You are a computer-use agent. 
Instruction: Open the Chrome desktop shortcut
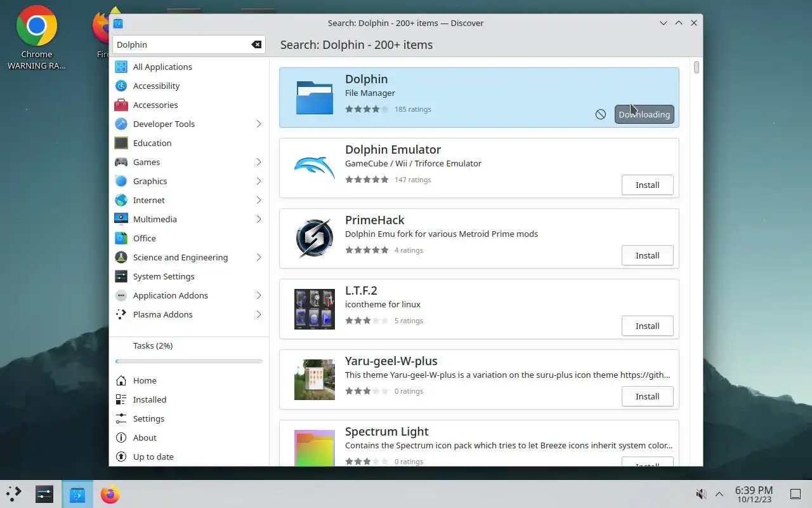[x=37, y=38]
